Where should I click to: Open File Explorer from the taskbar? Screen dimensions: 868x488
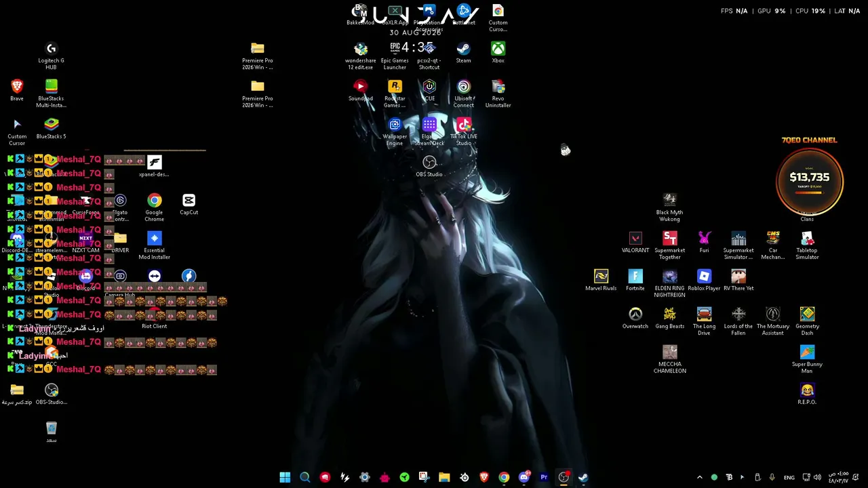(x=444, y=477)
